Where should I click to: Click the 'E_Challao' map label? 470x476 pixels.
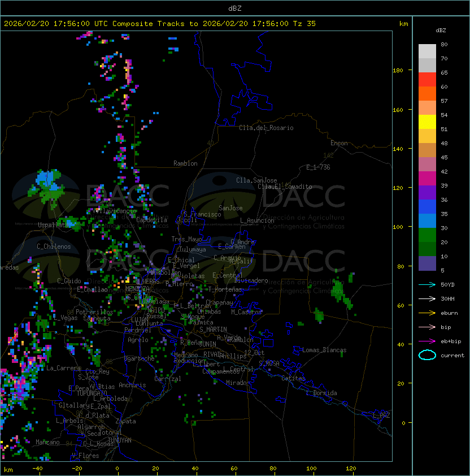[92, 289]
